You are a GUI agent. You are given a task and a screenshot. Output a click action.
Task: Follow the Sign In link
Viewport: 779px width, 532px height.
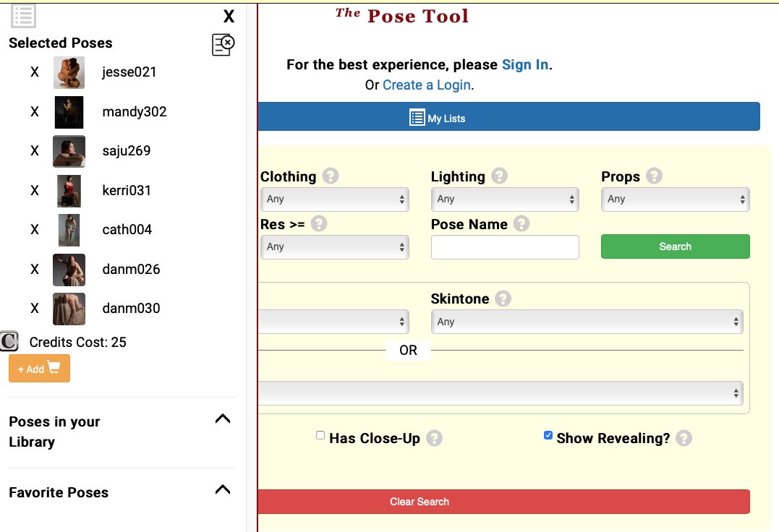525,65
